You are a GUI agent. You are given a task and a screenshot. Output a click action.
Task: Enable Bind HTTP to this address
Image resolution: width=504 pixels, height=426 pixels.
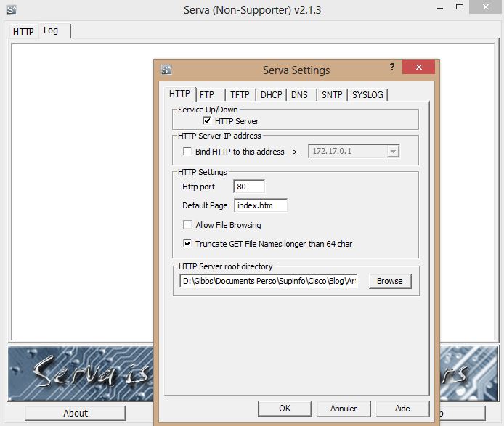187,151
